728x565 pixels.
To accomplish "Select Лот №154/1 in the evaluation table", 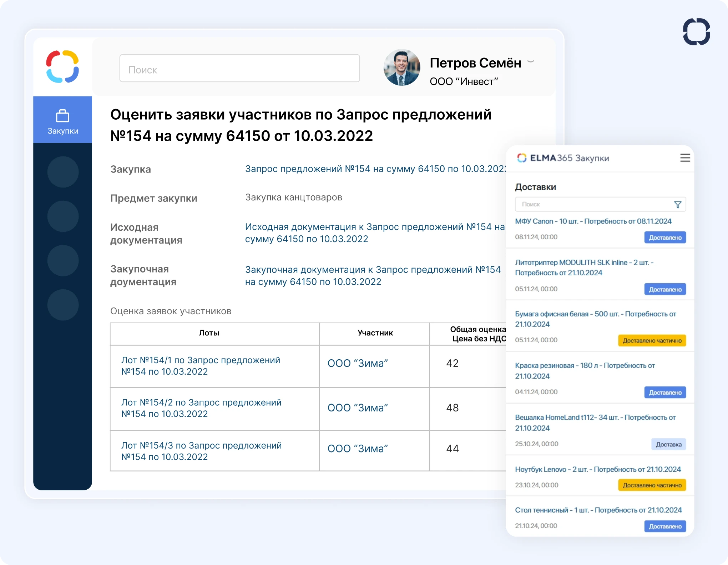I will [x=201, y=366].
